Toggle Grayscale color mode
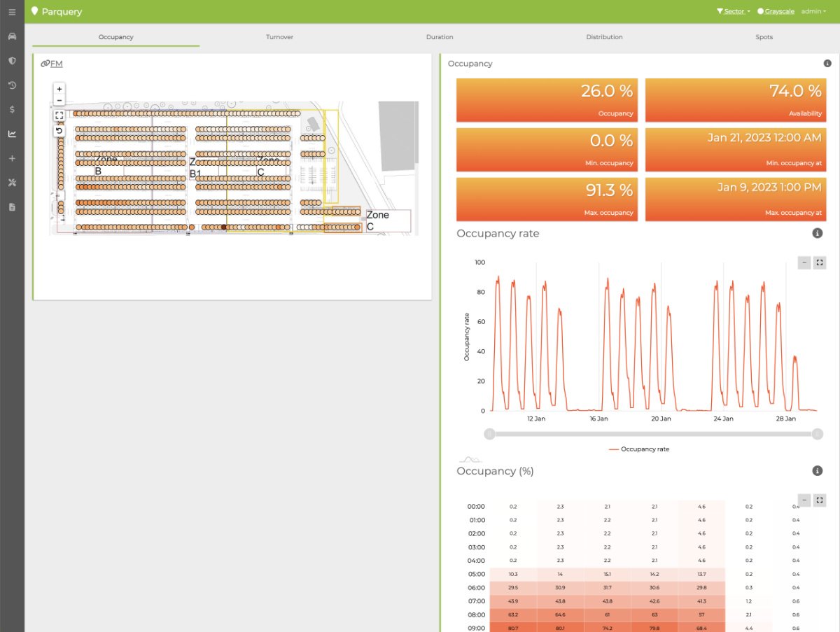 pos(777,12)
